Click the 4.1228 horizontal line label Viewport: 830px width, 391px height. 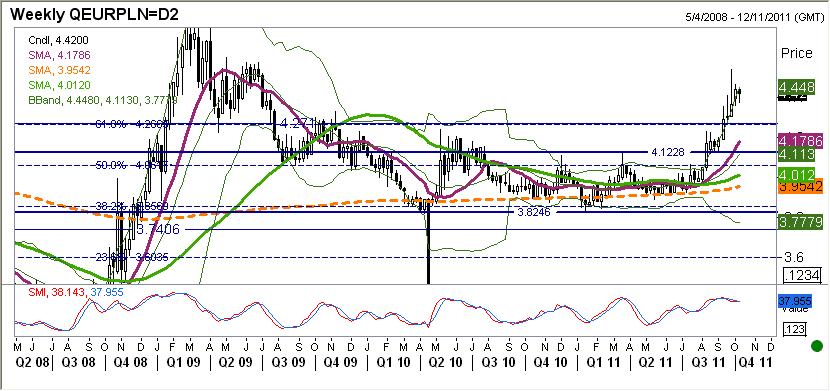[668, 152]
